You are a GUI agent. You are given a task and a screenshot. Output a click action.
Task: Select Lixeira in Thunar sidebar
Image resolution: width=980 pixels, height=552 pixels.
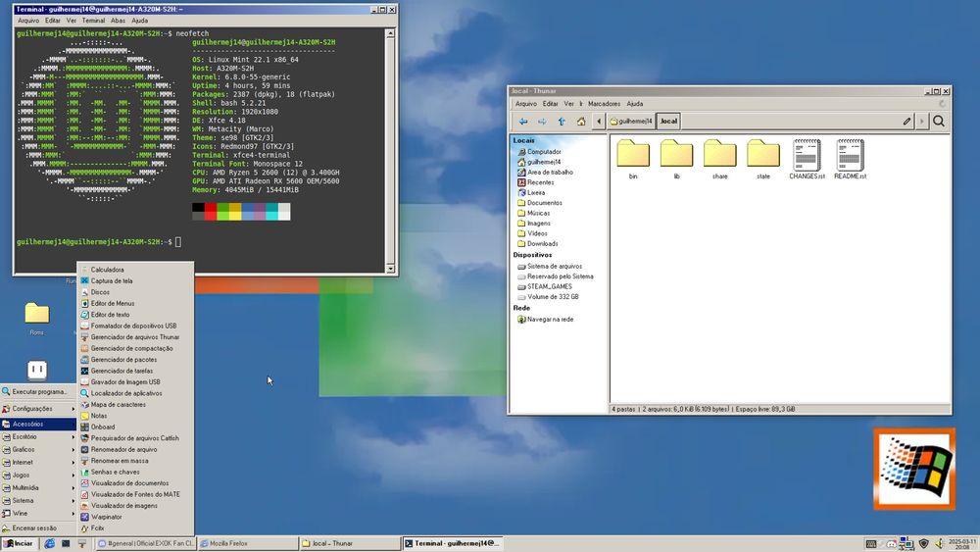pos(535,192)
